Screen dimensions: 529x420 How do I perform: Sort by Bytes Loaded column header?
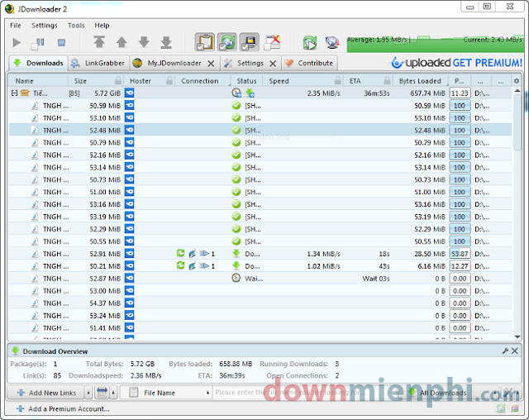coord(420,81)
